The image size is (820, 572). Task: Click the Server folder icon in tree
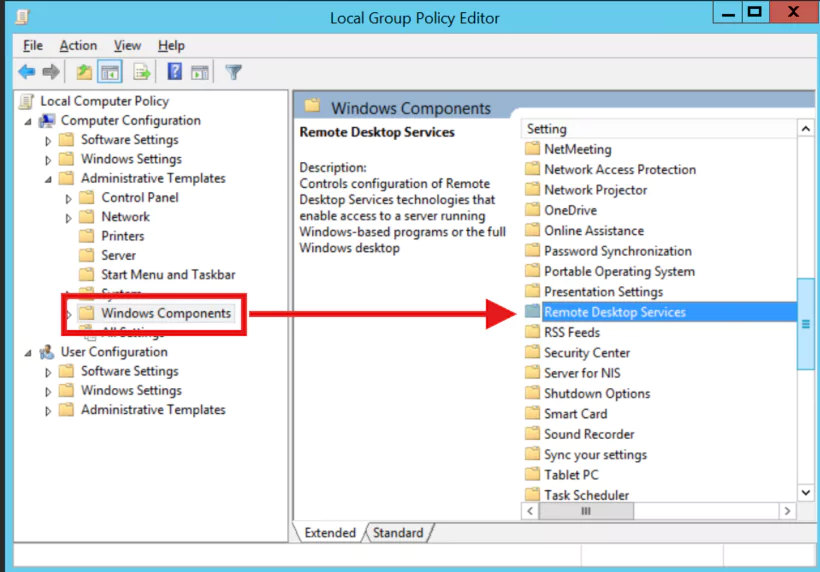click(86, 255)
